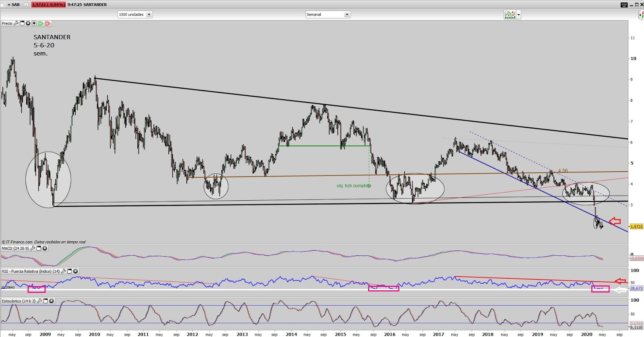
Task: Expand the SAN symbol dropdown arrow
Action: pos(9,5)
